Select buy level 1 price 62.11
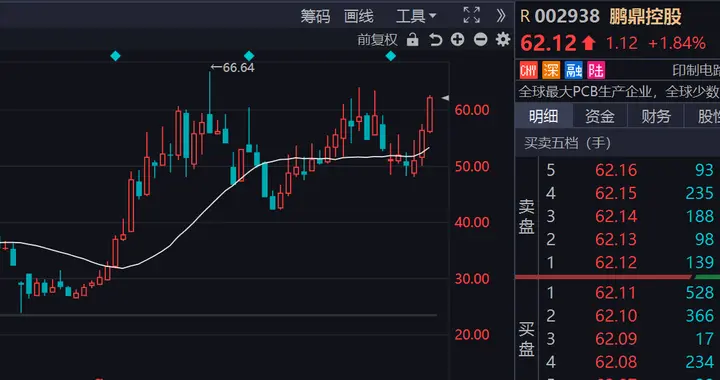 coord(616,293)
